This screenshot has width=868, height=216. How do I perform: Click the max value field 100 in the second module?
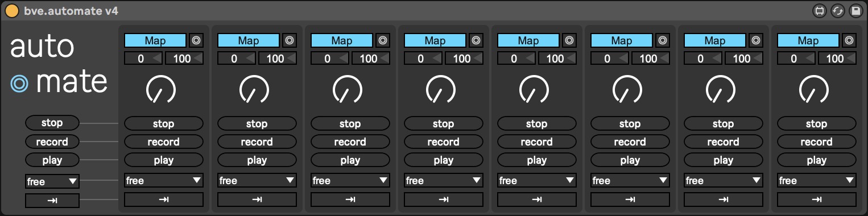(x=278, y=58)
